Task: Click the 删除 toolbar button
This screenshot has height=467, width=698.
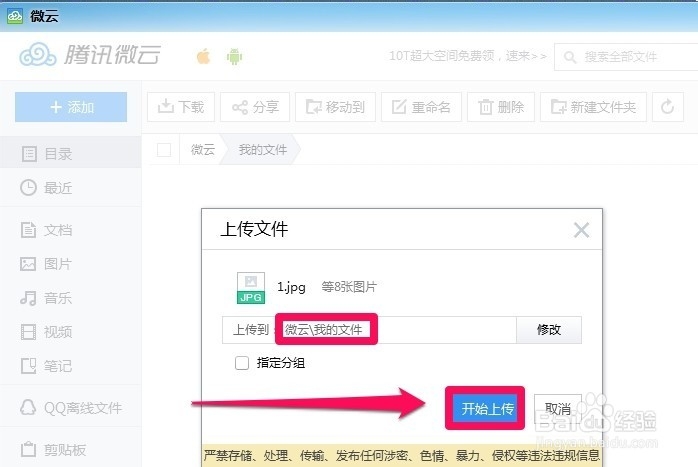Action: (501, 107)
